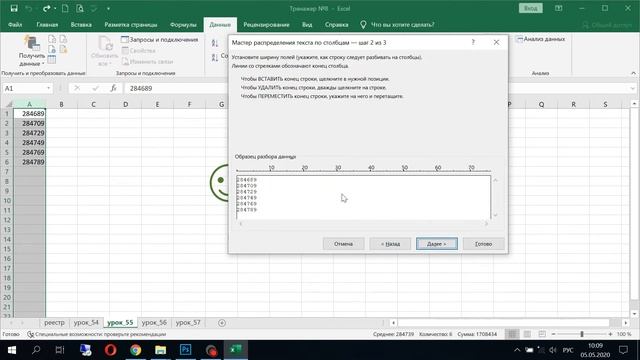This screenshot has height=360, width=640.
Task: Open the Windows Start menu
Action: [x=11, y=350]
